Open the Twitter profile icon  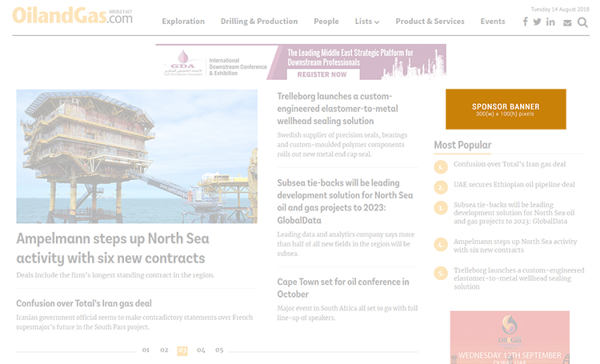538,22
